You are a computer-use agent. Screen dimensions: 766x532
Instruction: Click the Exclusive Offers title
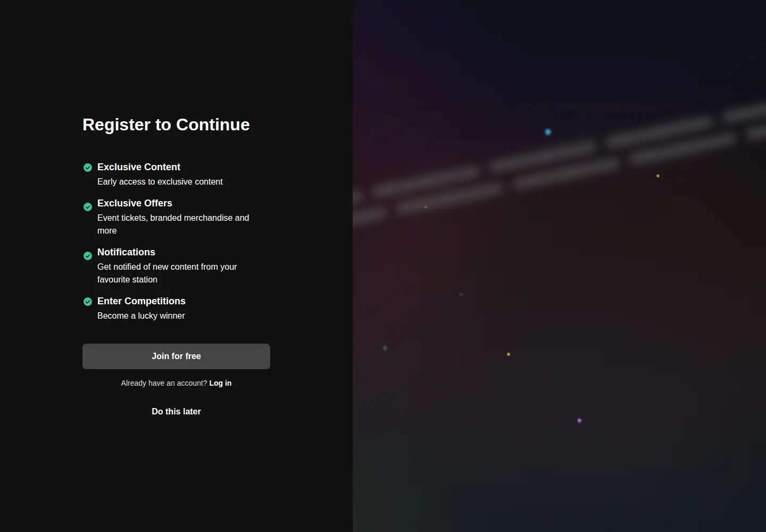[135, 203]
